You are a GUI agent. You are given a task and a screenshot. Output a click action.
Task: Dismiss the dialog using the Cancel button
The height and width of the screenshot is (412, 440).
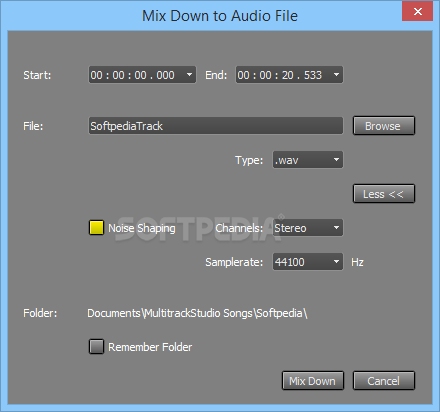(x=384, y=381)
